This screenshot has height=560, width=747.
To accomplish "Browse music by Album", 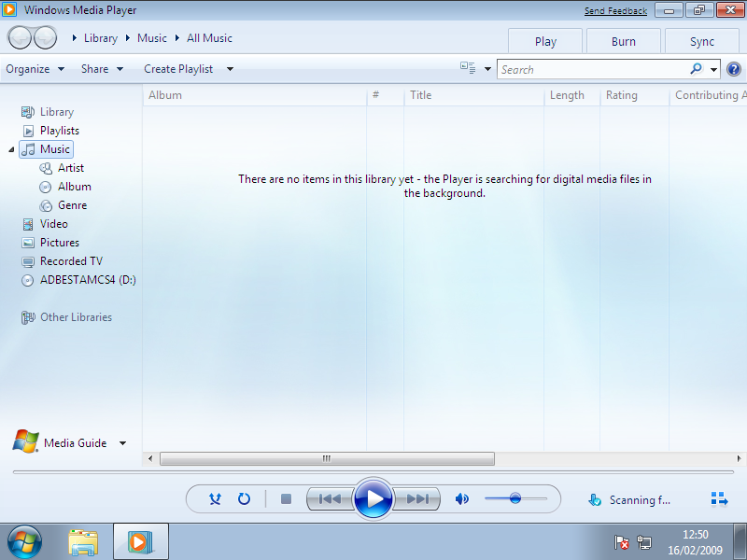I will click(x=65, y=187).
